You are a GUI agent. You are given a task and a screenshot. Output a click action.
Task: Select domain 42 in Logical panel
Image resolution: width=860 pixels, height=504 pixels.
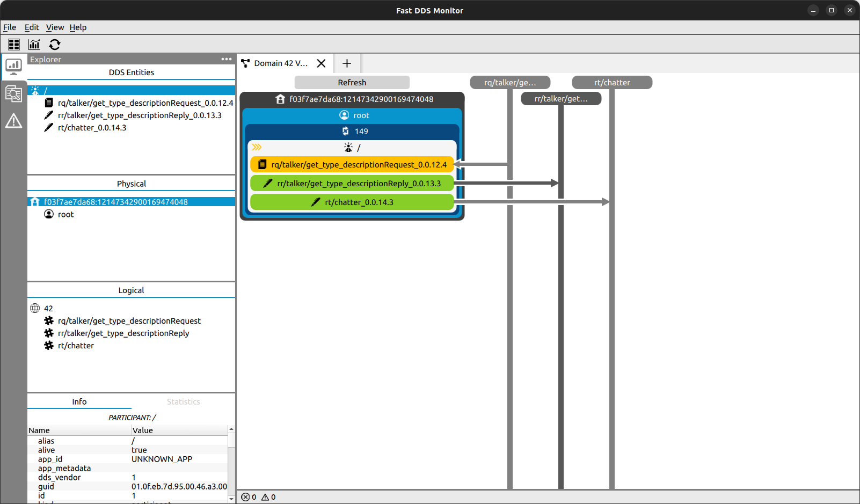(48, 308)
